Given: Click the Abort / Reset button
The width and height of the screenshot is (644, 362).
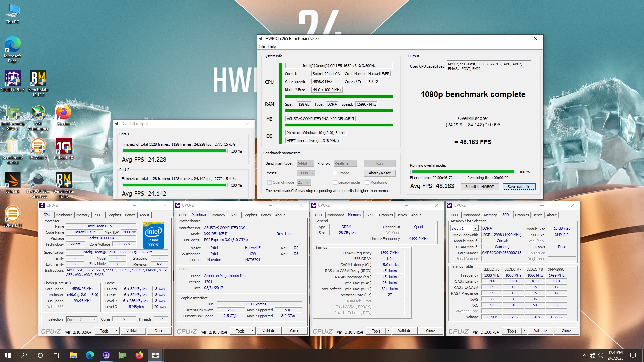Looking at the screenshot, I should click(380, 173).
